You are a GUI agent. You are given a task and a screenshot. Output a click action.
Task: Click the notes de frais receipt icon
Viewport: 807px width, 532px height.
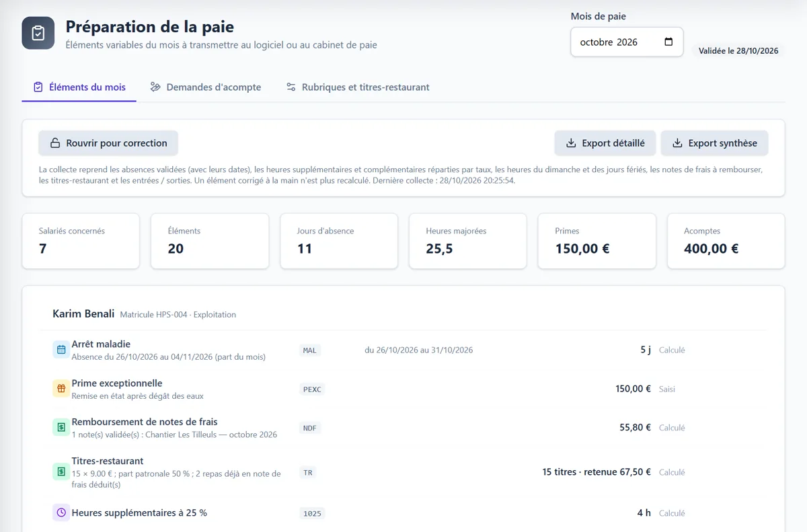coord(61,427)
